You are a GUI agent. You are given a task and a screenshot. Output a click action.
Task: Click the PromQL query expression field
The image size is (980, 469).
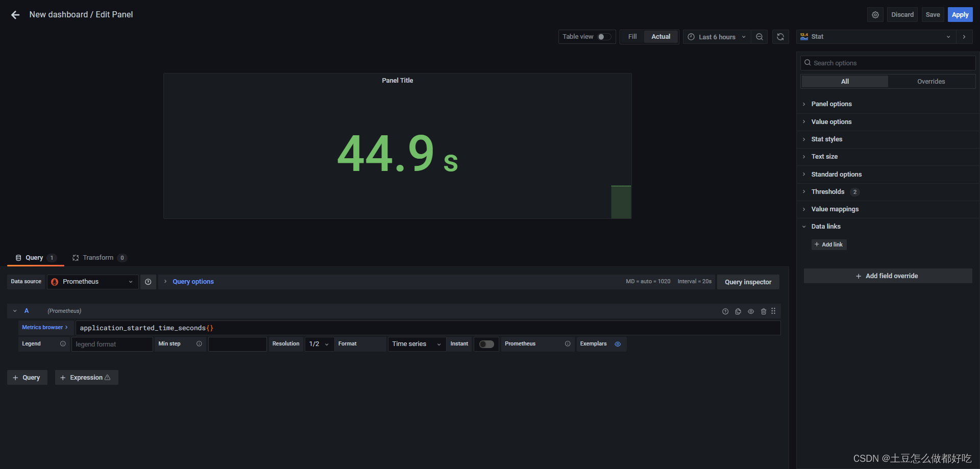pyautogui.click(x=428, y=328)
